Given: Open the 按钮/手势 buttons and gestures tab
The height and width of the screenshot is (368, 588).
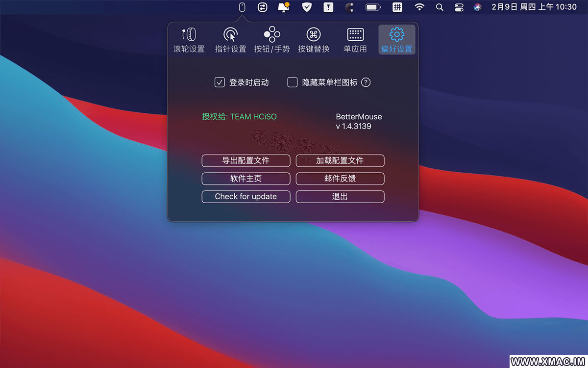Looking at the screenshot, I should pos(272,40).
